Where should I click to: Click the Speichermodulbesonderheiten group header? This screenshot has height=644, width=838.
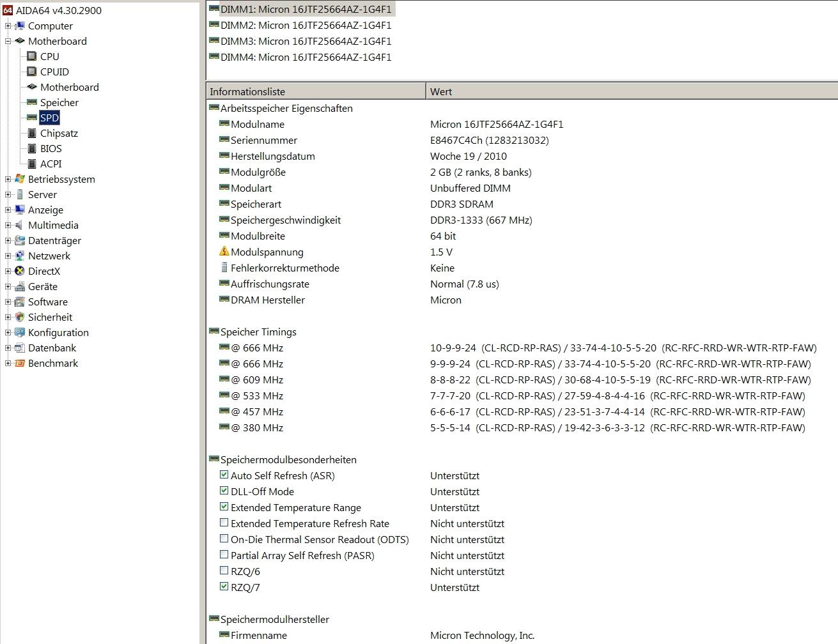288,459
